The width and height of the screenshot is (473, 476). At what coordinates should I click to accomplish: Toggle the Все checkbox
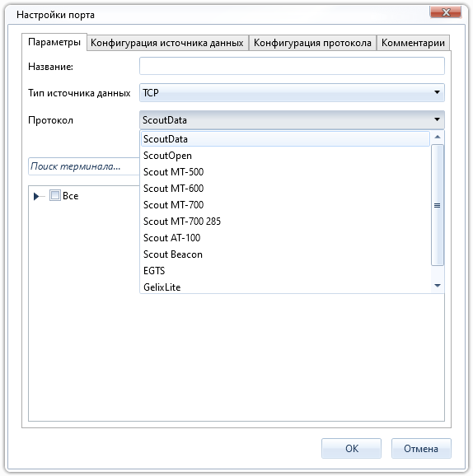(x=55, y=195)
